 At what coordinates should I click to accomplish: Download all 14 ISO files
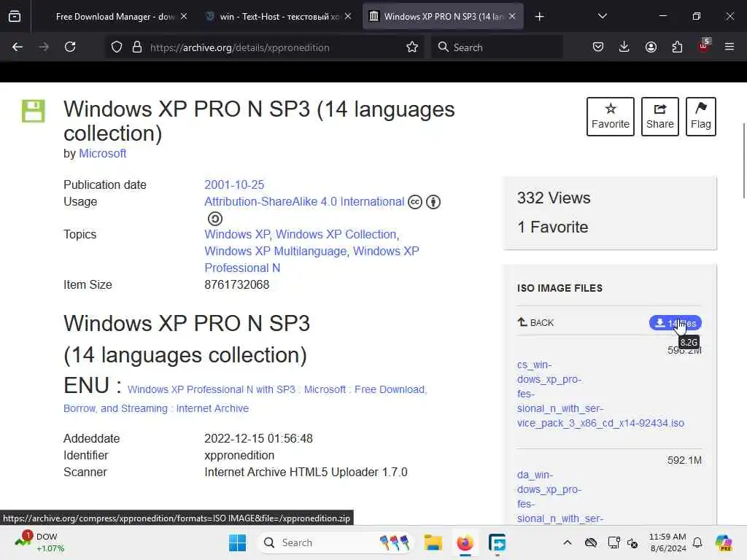(675, 323)
